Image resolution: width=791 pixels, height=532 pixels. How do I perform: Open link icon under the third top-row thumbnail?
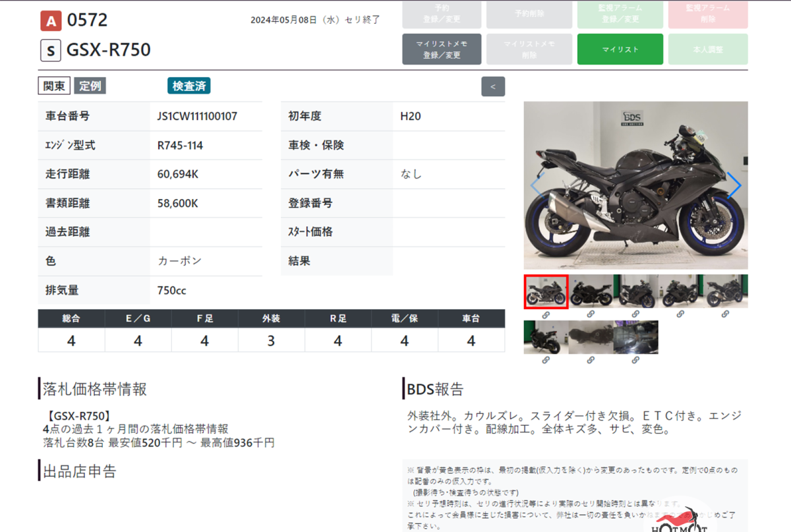635,314
